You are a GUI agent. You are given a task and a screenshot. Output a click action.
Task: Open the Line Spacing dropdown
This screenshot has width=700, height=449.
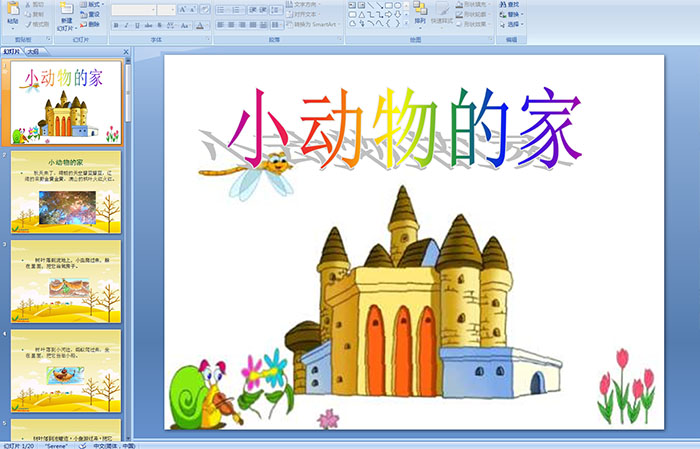(x=277, y=10)
